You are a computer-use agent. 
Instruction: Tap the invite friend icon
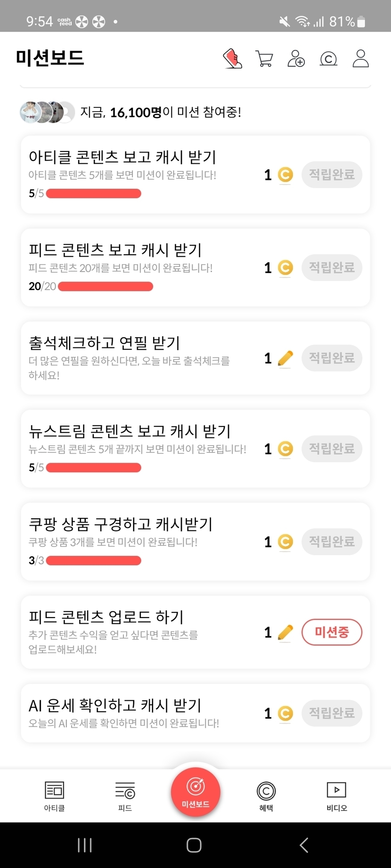[x=296, y=59]
